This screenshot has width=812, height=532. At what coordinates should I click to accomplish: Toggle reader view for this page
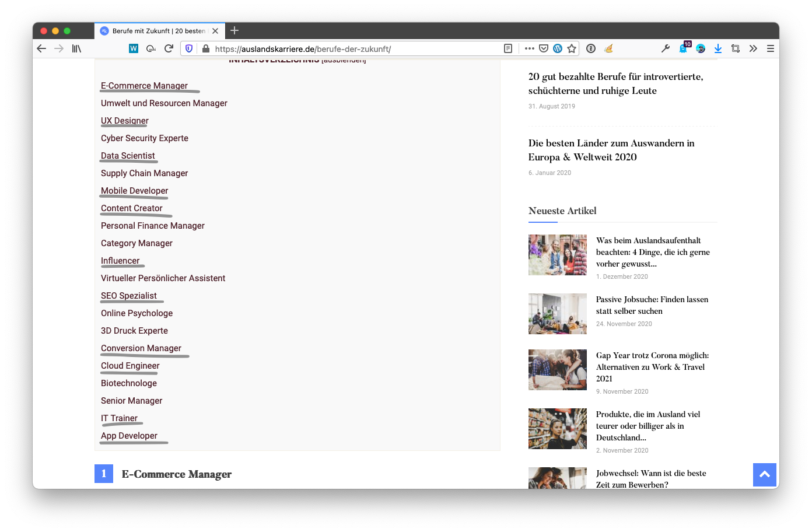508,48
